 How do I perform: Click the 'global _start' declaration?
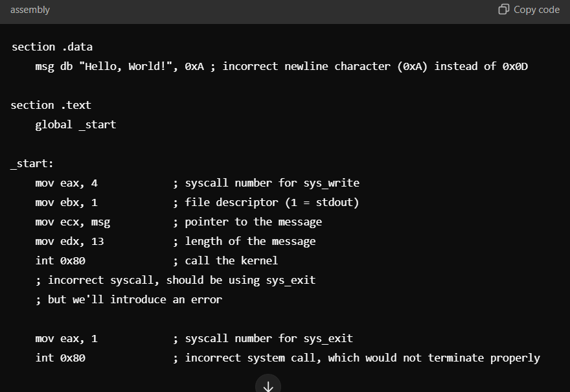coord(76,124)
